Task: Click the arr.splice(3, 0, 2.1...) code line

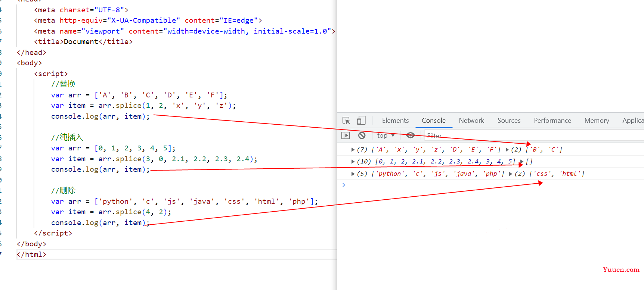Action: 154,159
